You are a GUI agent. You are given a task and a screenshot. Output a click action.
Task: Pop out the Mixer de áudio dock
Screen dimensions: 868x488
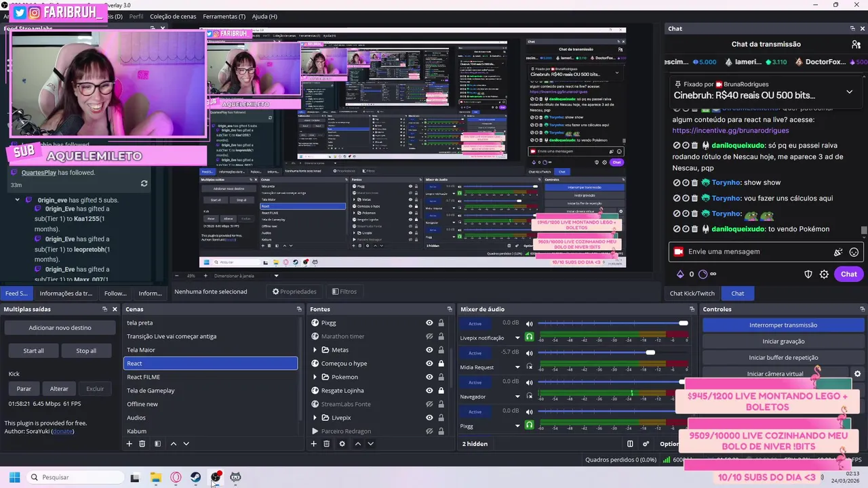pyautogui.click(x=692, y=309)
